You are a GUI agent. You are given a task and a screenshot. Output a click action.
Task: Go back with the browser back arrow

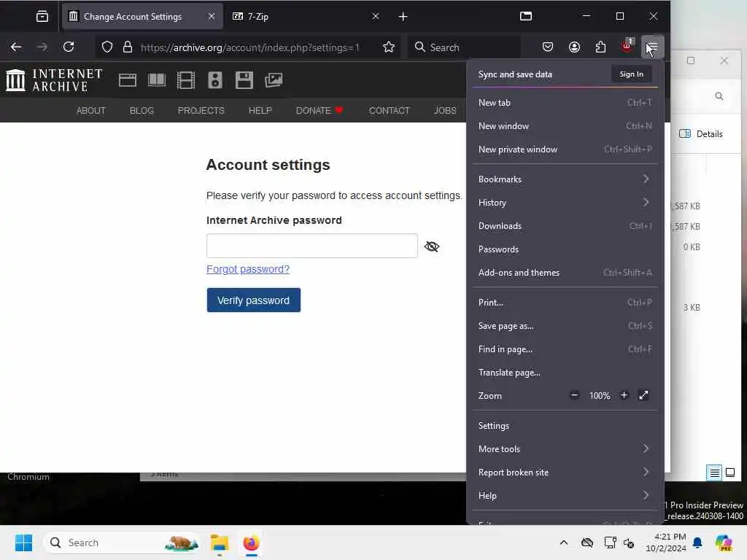16,47
